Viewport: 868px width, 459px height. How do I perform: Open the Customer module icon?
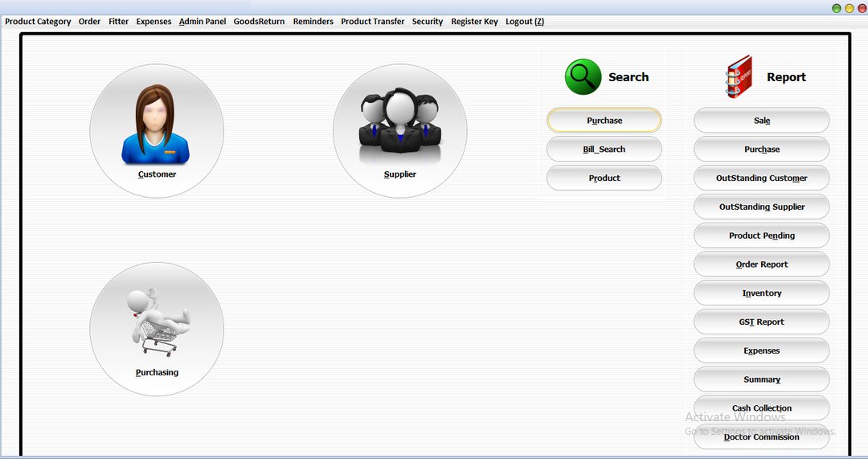click(156, 130)
